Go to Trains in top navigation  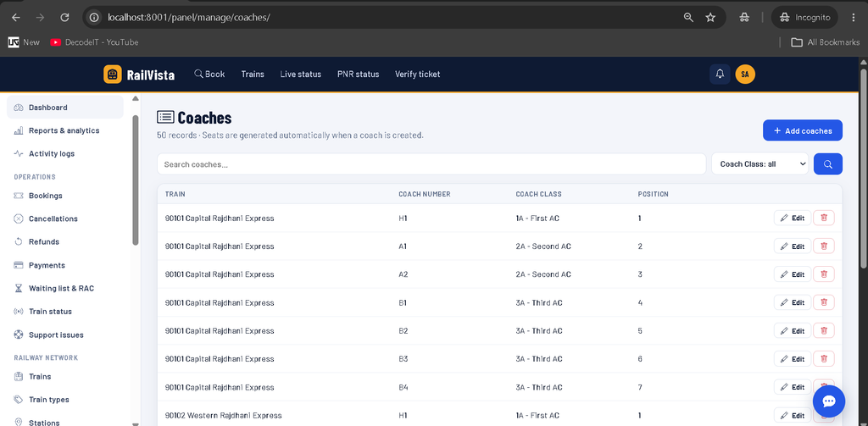pyautogui.click(x=253, y=75)
